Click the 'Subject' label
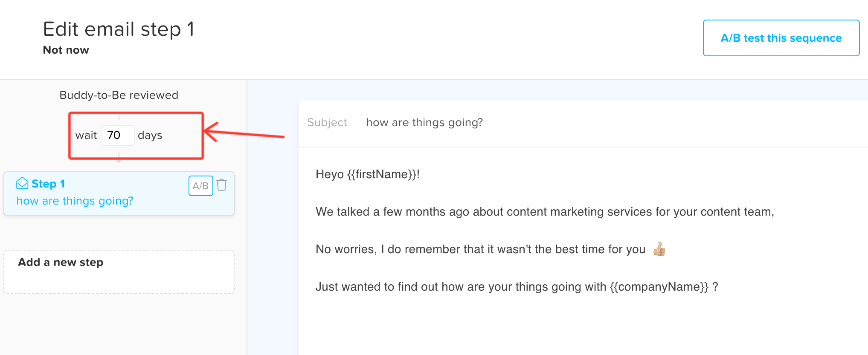 (327, 123)
